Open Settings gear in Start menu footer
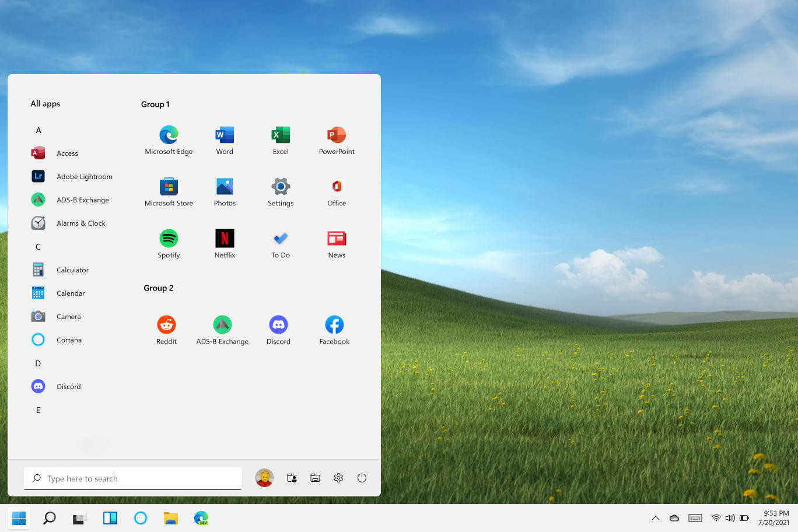The height and width of the screenshot is (532, 798). pyautogui.click(x=338, y=478)
